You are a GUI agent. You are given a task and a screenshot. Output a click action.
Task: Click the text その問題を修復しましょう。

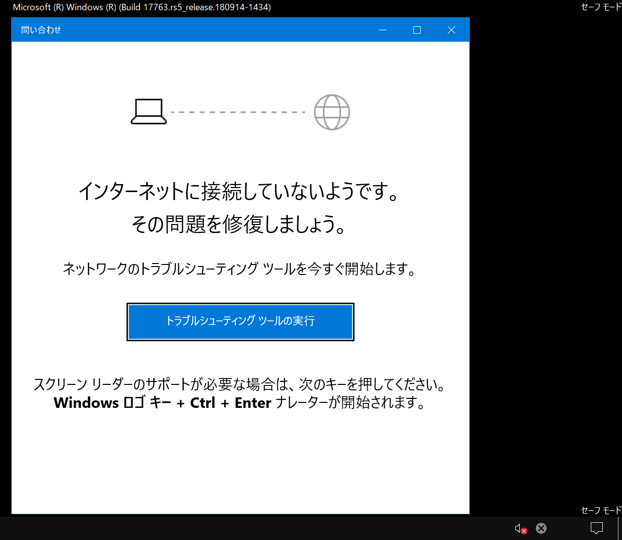(x=238, y=224)
